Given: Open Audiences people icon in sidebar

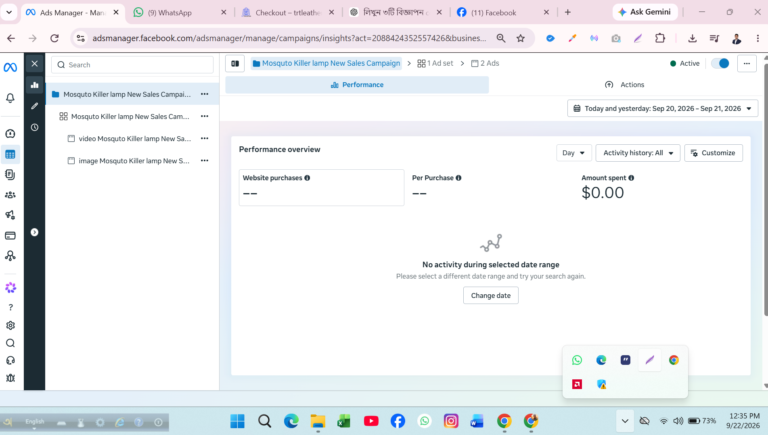Looking at the screenshot, I should coord(10,195).
